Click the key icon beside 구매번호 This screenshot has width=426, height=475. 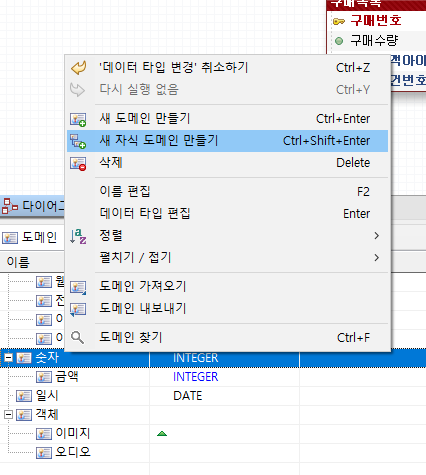pyautogui.click(x=339, y=22)
